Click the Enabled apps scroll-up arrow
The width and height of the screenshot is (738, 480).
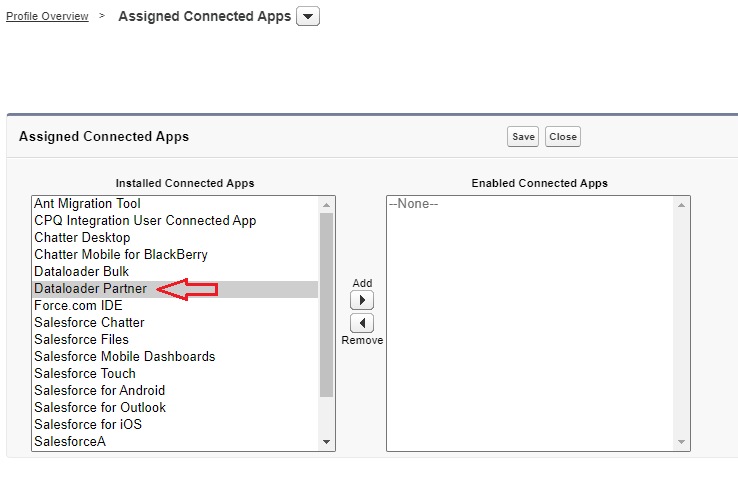tap(681, 205)
